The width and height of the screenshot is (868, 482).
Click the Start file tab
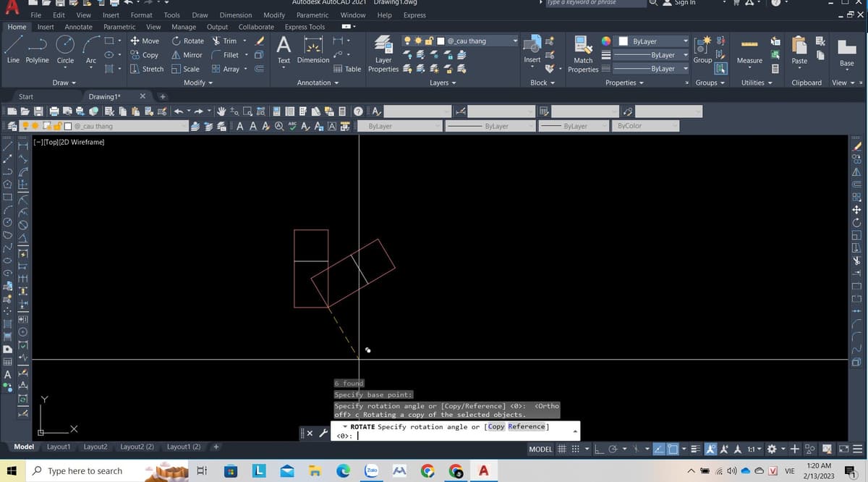(25, 96)
